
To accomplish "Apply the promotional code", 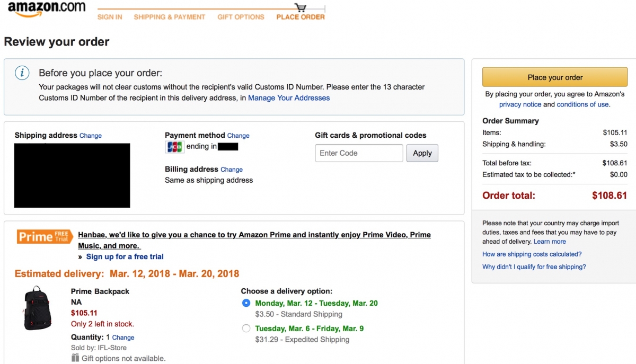I will pyautogui.click(x=422, y=153).
